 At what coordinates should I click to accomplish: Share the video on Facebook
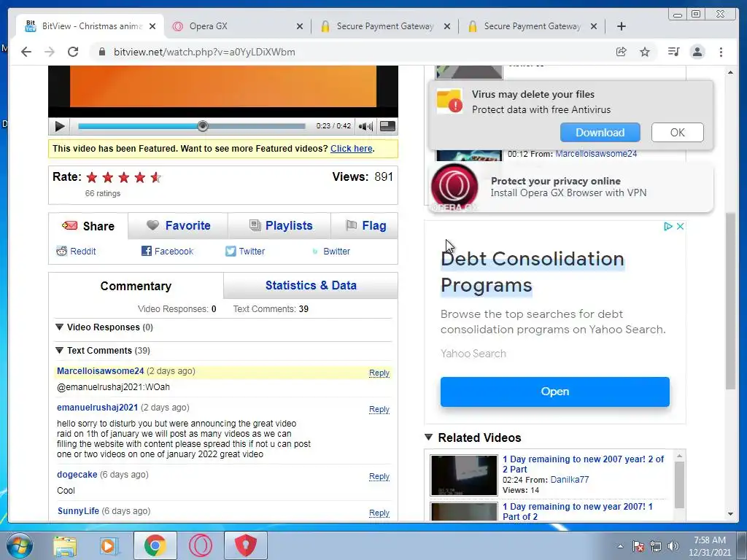(x=167, y=251)
